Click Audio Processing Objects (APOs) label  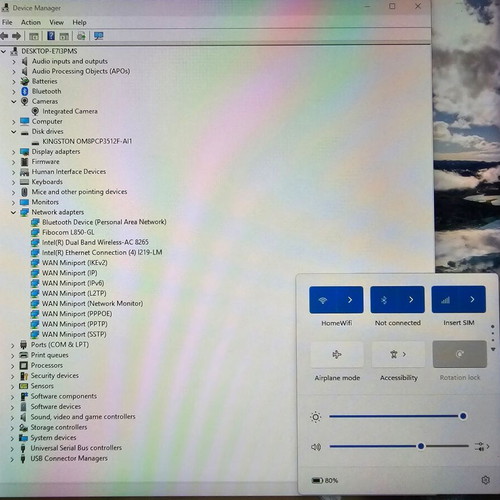click(x=81, y=71)
